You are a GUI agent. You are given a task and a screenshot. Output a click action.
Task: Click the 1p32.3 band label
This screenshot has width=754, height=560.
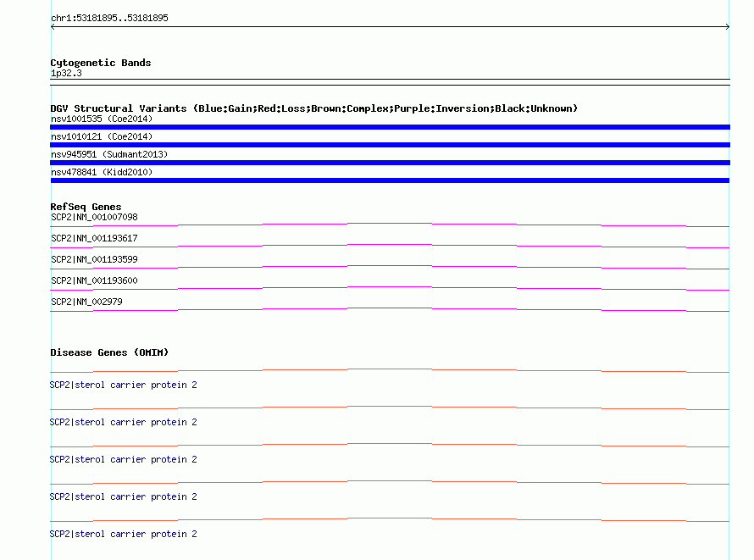point(66,73)
